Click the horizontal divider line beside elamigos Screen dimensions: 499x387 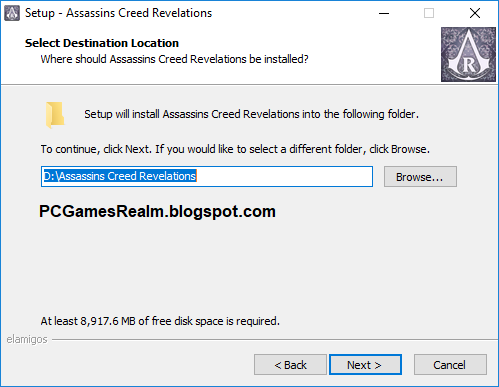point(275,340)
